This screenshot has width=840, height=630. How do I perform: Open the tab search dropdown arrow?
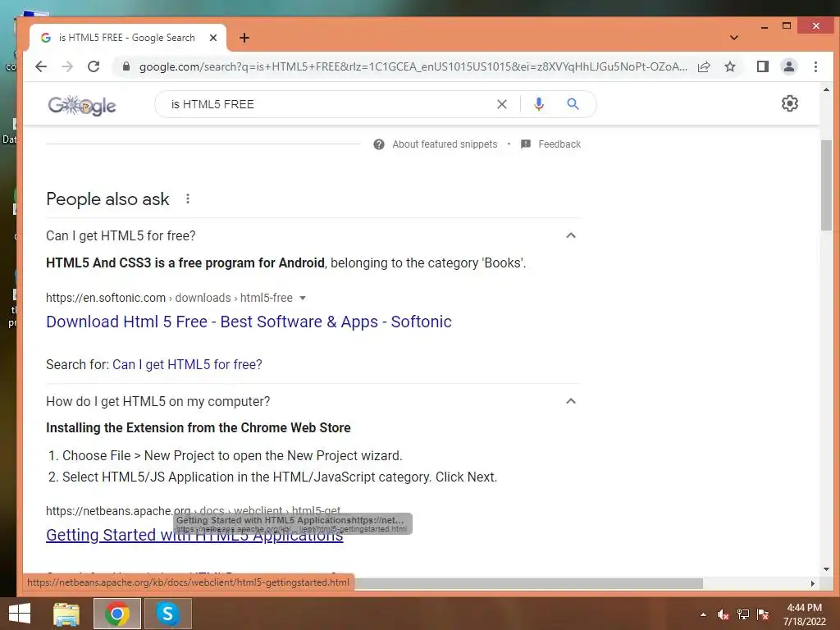click(x=734, y=38)
